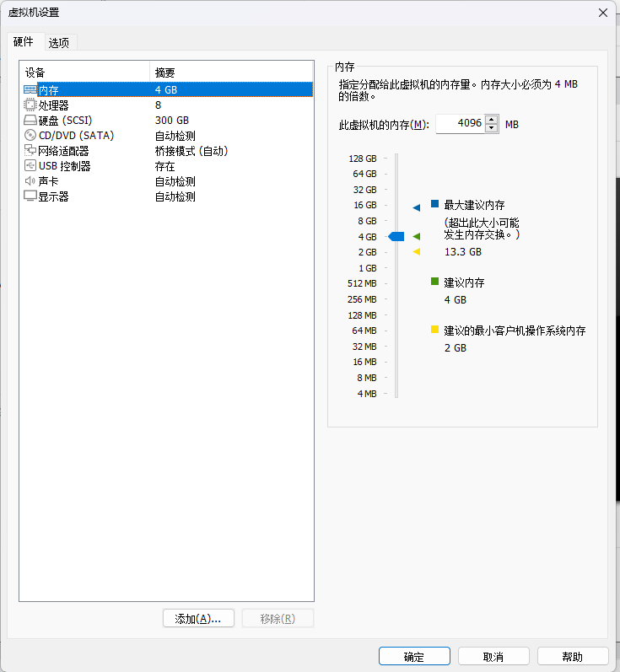
Task: Select the USB controller (USB 控制器) icon
Action: [30, 166]
